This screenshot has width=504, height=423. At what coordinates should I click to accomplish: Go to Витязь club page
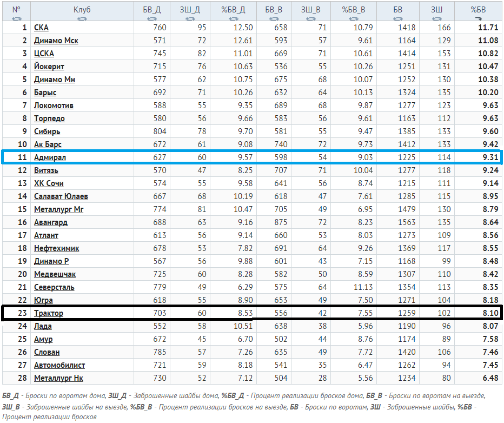(x=47, y=170)
